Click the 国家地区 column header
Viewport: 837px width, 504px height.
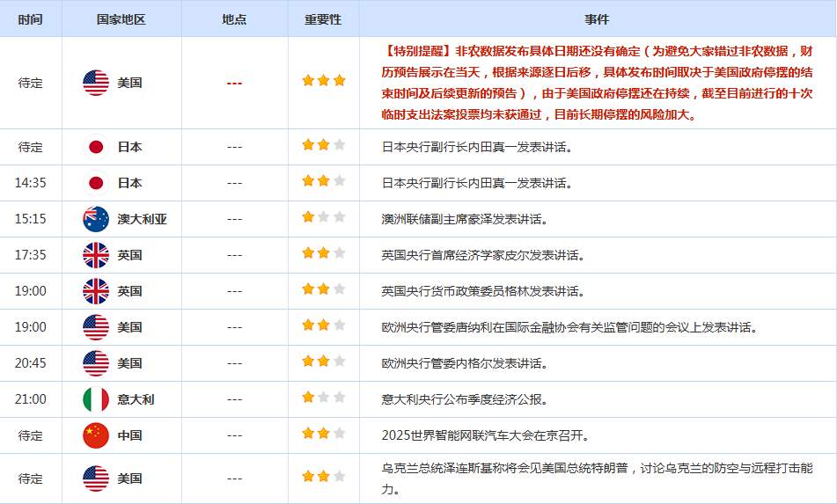tap(121, 19)
